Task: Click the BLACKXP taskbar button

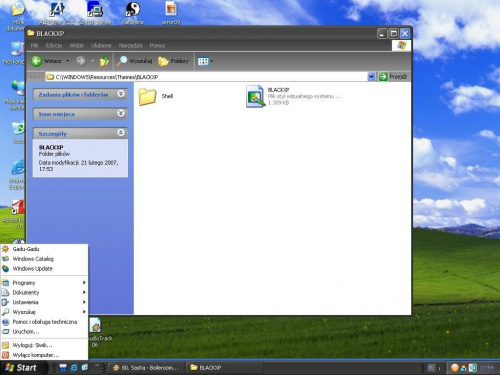Action: 224,368
